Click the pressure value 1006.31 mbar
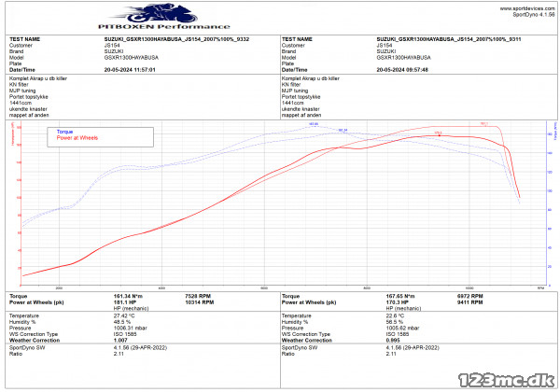 (x=131, y=329)
